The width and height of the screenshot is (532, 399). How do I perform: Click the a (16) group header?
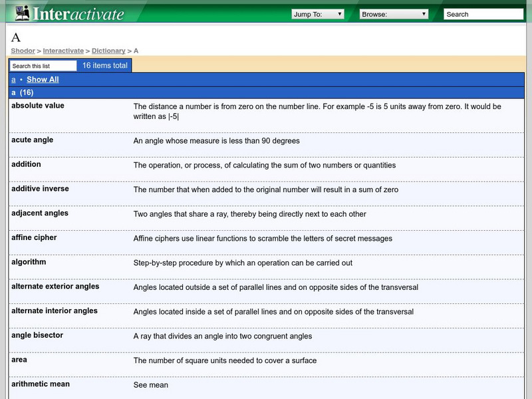point(23,92)
